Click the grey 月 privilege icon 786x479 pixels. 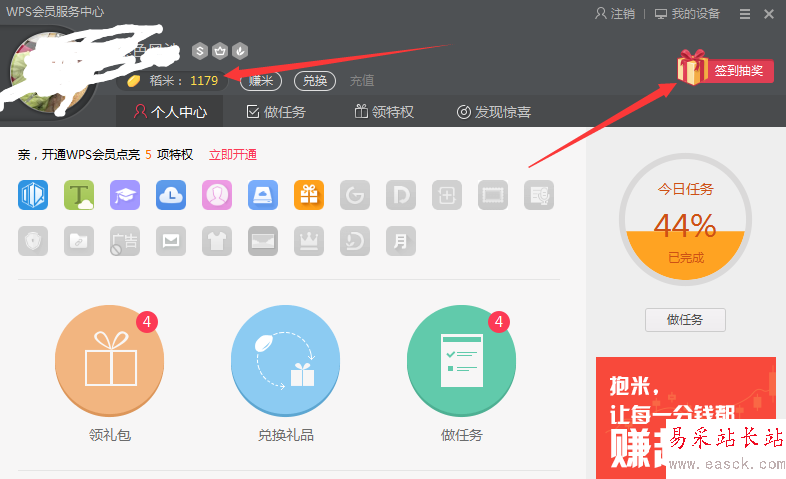point(401,241)
